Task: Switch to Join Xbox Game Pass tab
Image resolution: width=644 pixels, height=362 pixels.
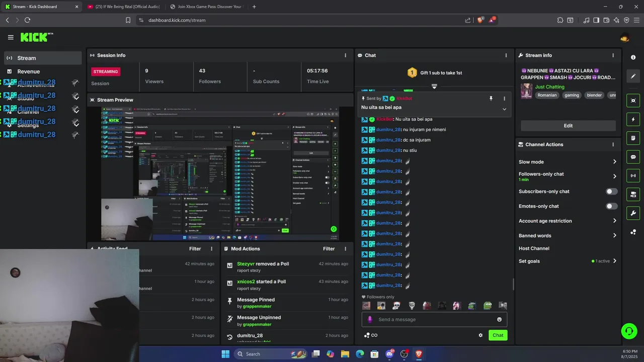Action: coord(206,7)
